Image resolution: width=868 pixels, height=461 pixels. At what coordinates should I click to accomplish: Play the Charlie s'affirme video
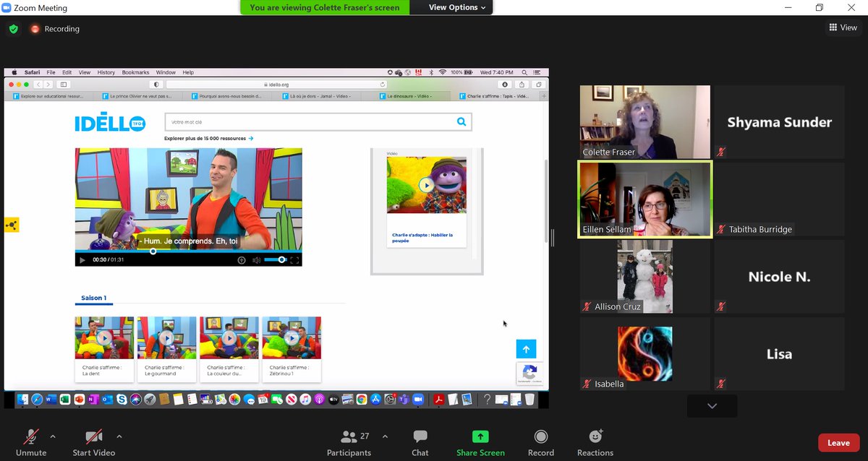82,260
